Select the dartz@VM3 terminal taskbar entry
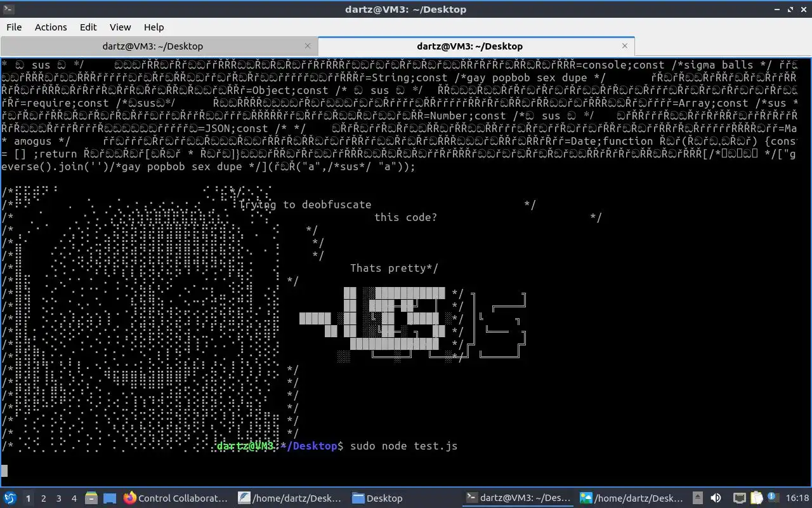This screenshot has width=812, height=508. (x=518, y=498)
